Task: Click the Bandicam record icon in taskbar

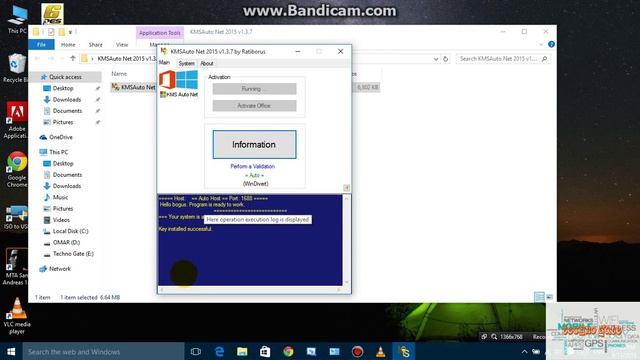Action: coord(358,351)
